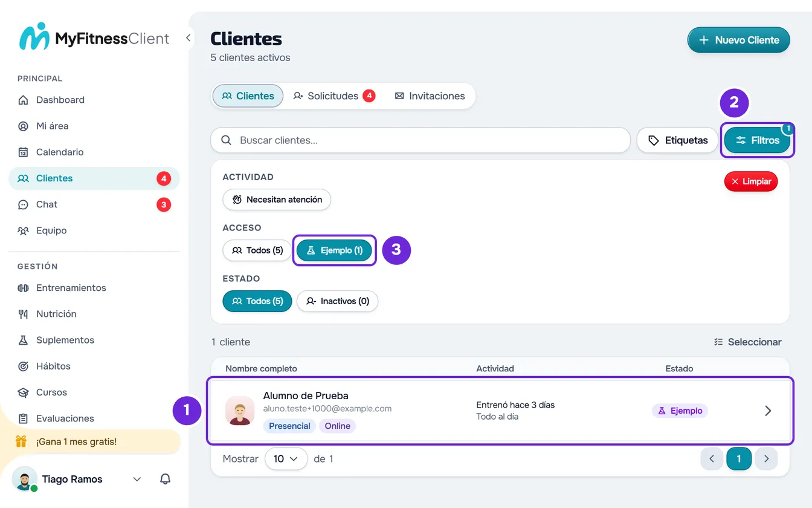Click the Entrenamientos dumbbell icon
812x508 pixels.
point(23,288)
